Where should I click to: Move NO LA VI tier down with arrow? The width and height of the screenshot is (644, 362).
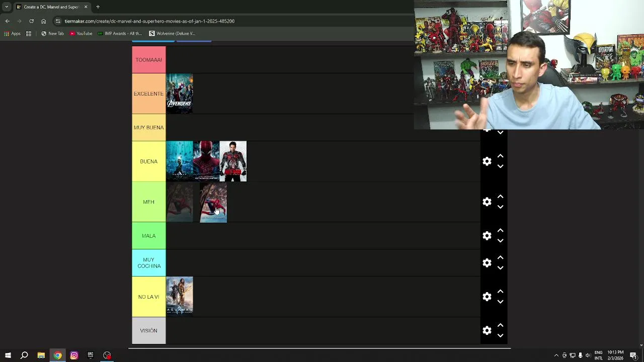(500, 302)
